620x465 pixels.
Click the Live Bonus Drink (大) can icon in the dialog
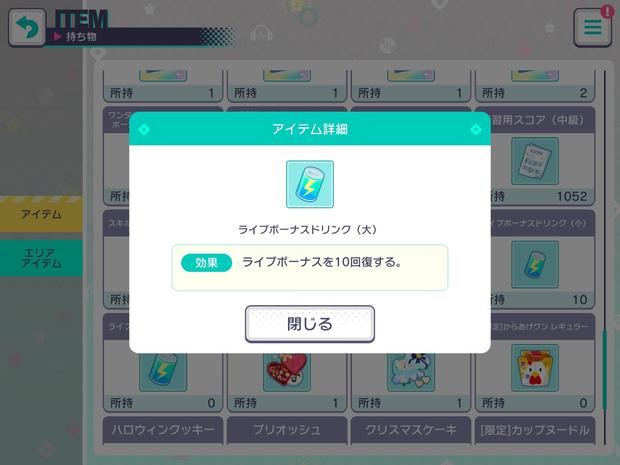point(310,184)
